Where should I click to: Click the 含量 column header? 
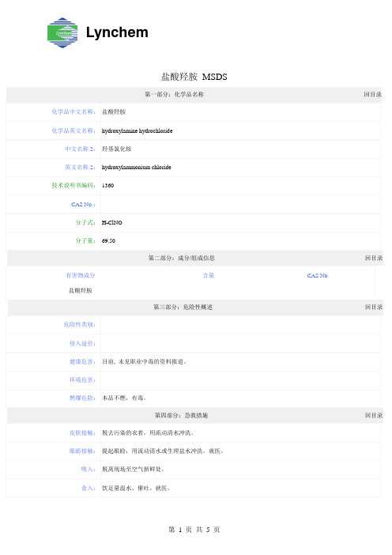(x=209, y=275)
